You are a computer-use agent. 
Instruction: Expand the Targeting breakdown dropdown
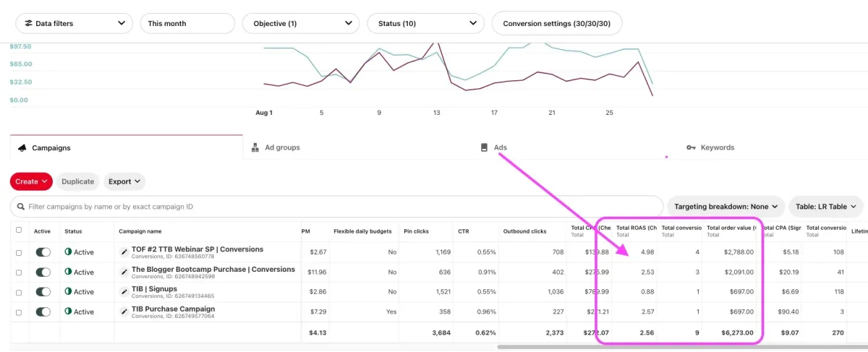click(726, 207)
